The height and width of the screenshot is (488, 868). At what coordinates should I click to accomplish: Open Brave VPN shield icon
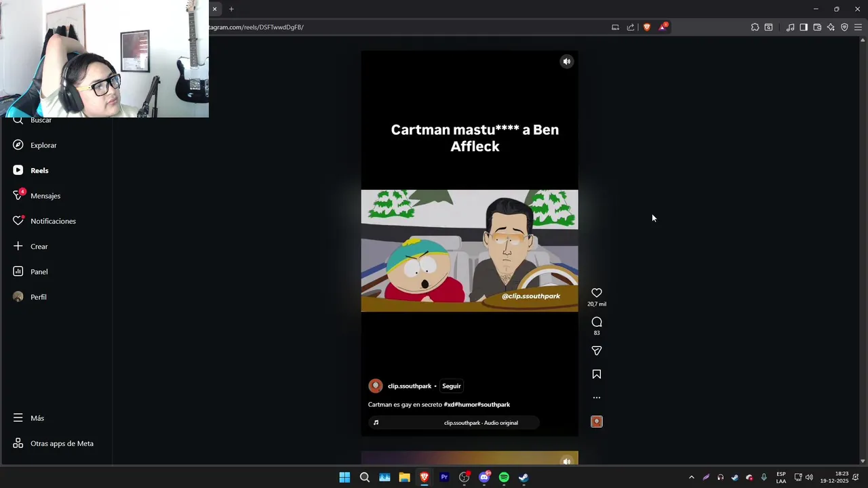[x=844, y=27]
